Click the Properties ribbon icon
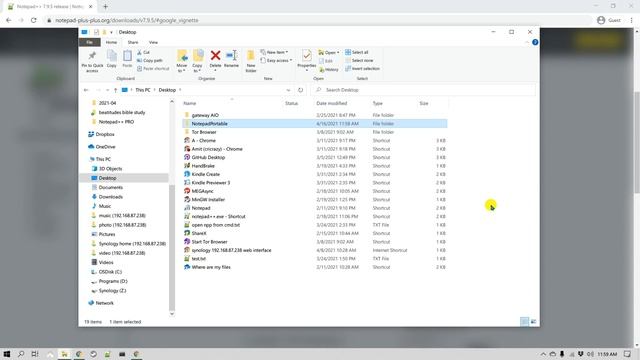Screen dimensions: 640x360 pos(307,60)
